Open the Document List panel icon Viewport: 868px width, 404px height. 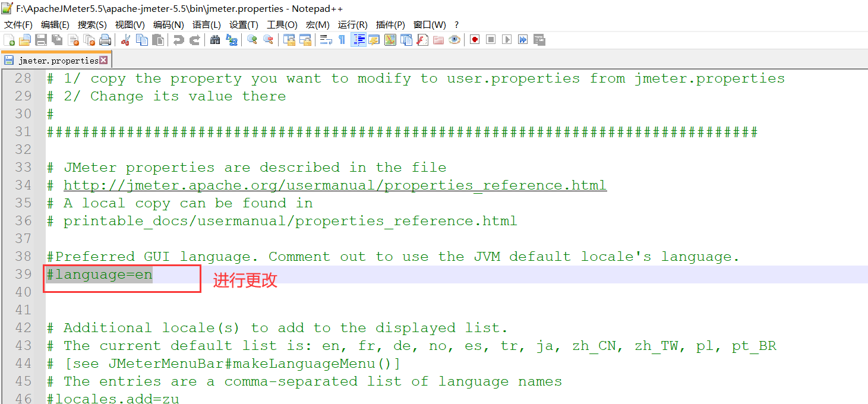pyautogui.click(x=406, y=40)
